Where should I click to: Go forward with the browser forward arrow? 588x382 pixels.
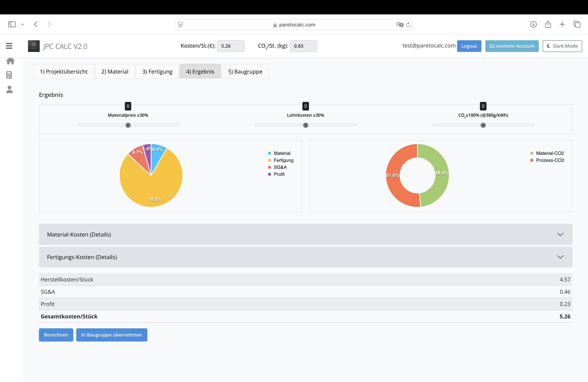click(49, 24)
